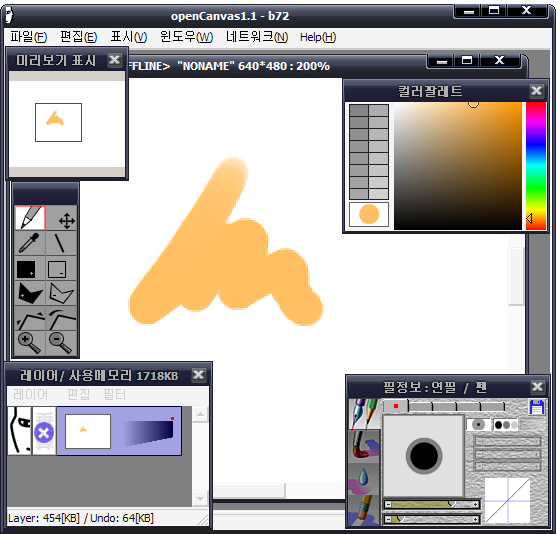Click the openCanvas app icon in title bar
The width and height of the screenshot is (556, 534).
coord(9,15)
